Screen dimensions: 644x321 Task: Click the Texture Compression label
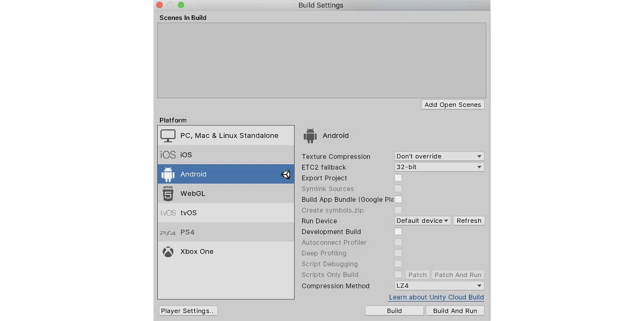(x=336, y=157)
